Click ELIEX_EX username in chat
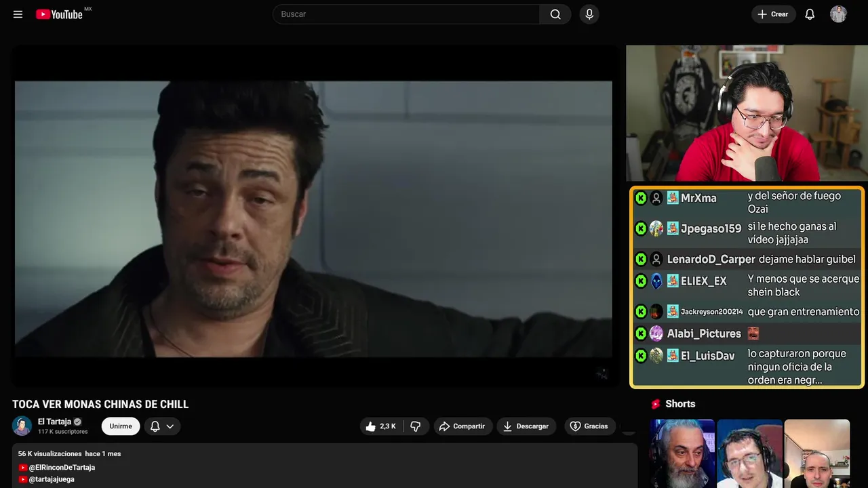Screen dimensions: 868x488 pyautogui.click(x=703, y=281)
